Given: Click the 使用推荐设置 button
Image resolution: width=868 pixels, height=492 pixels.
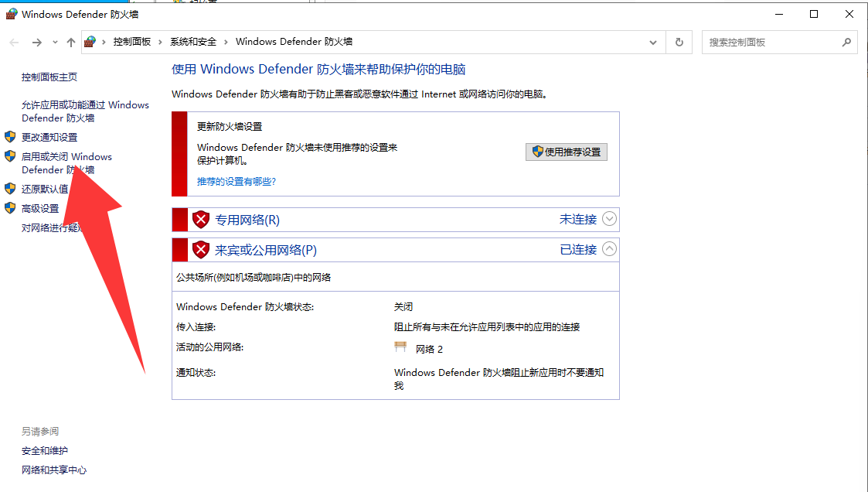Looking at the screenshot, I should coord(567,152).
